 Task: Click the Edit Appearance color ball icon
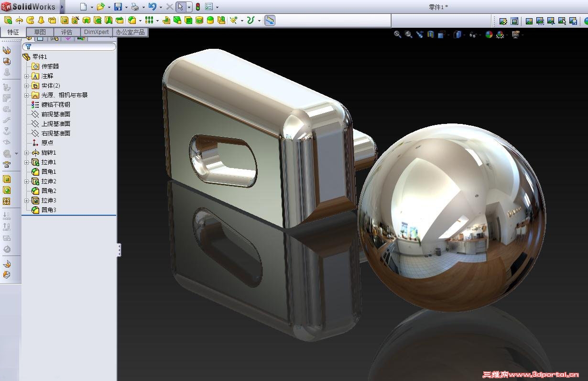pyautogui.click(x=489, y=34)
